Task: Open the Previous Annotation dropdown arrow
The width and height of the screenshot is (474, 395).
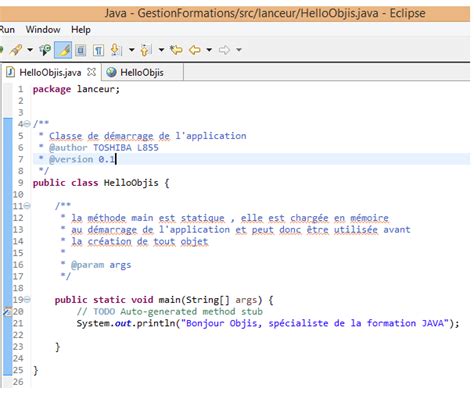Action: (161, 50)
